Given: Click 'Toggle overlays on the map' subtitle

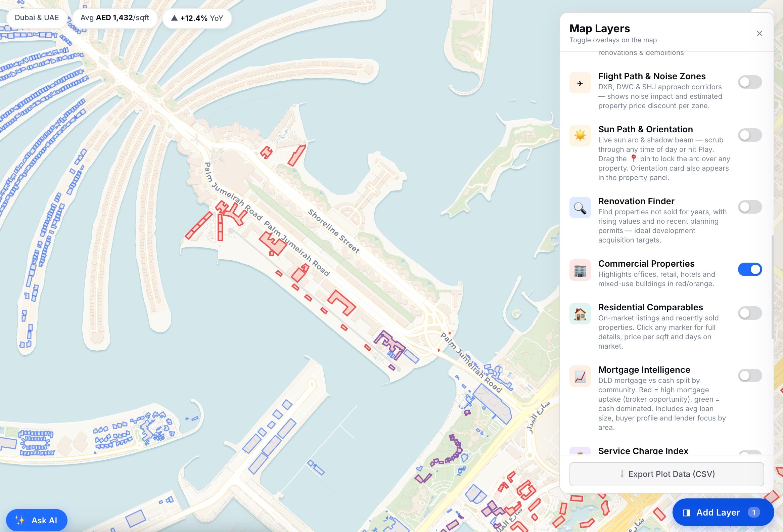Looking at the screenshot, I should tap(613, 40).
